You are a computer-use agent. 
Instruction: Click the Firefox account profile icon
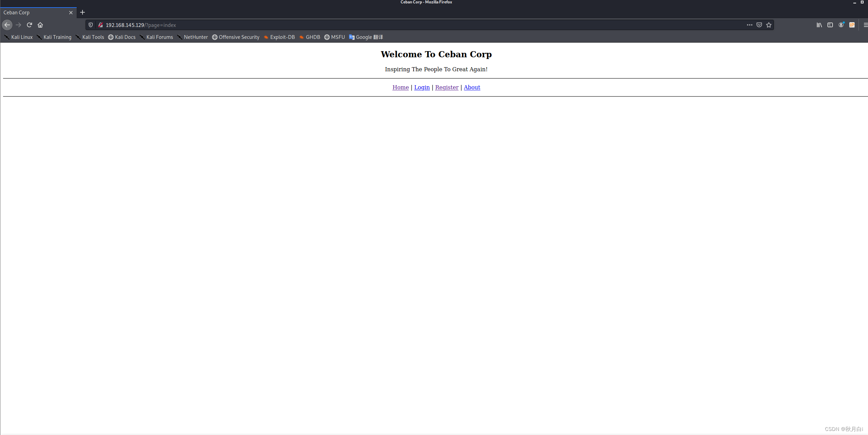(x=841, y=25)
